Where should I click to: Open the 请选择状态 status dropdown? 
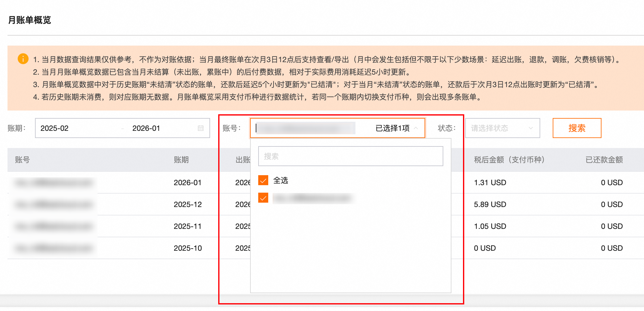pyautogui.click(x=502, y=128)
